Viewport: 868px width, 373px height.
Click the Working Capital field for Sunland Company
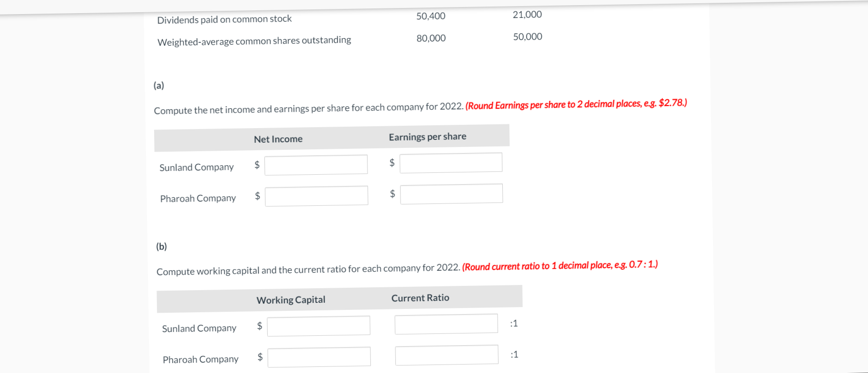tap(319, 325)
